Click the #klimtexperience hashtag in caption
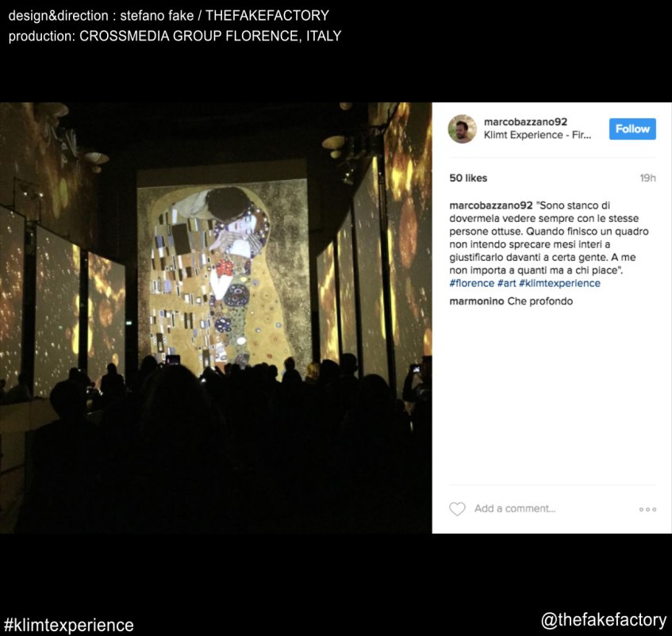The height and width of the screenshot is (636, 672). point(559,283)
